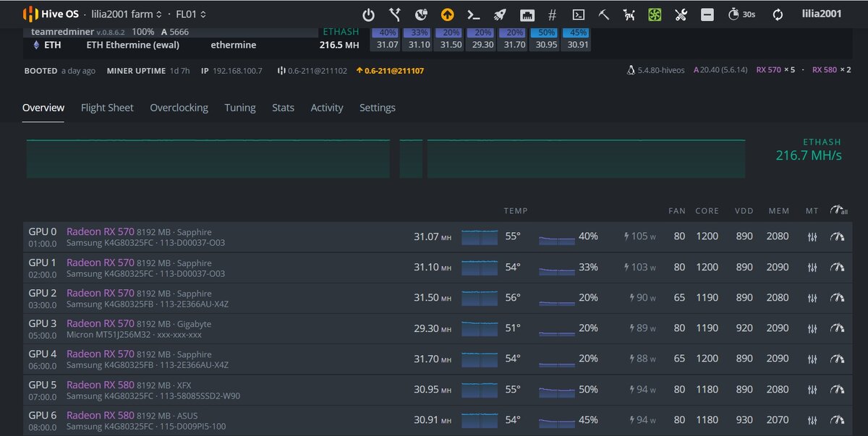Viewport: 868px width, 436px height.
Task: Click the ETH Ethermine (ewal) wallet text
Action: [x=132, y=45]
